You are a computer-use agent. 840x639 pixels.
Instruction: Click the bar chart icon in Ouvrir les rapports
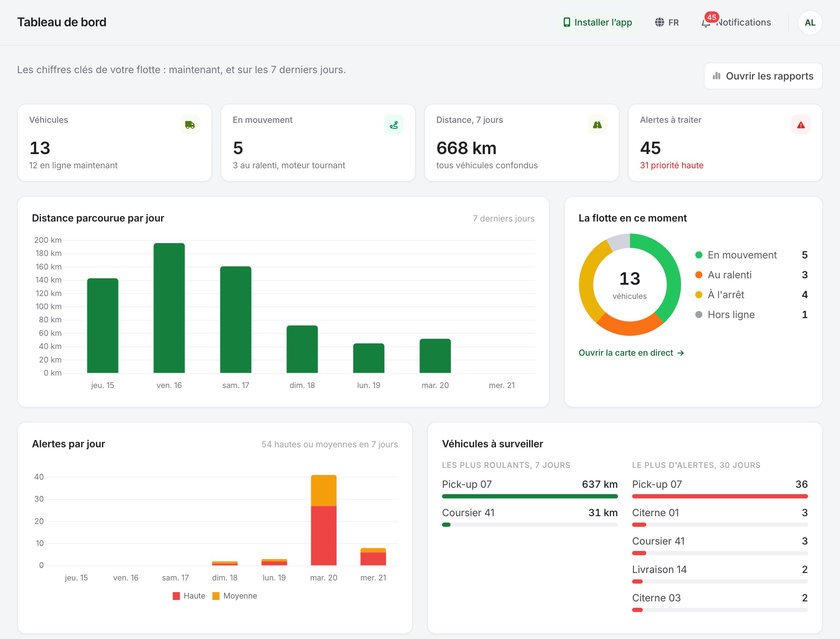click(x=717, y=76)
